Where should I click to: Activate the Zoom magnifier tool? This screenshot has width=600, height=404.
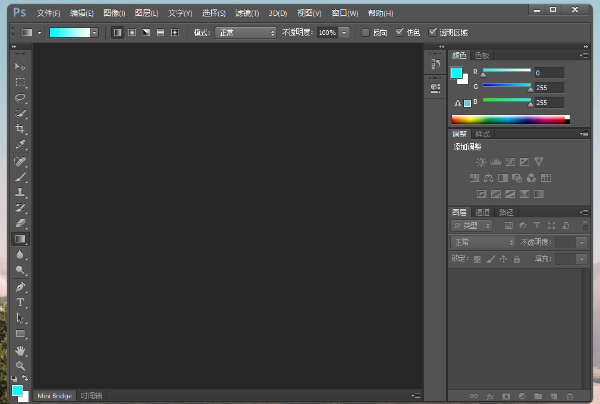click(20, 365)
